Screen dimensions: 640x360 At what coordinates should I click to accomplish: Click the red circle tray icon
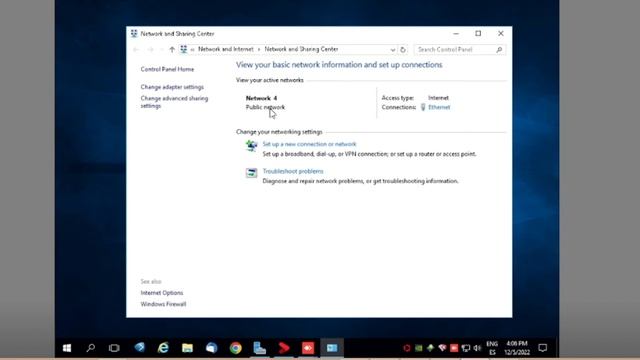[x=407, y=348]
